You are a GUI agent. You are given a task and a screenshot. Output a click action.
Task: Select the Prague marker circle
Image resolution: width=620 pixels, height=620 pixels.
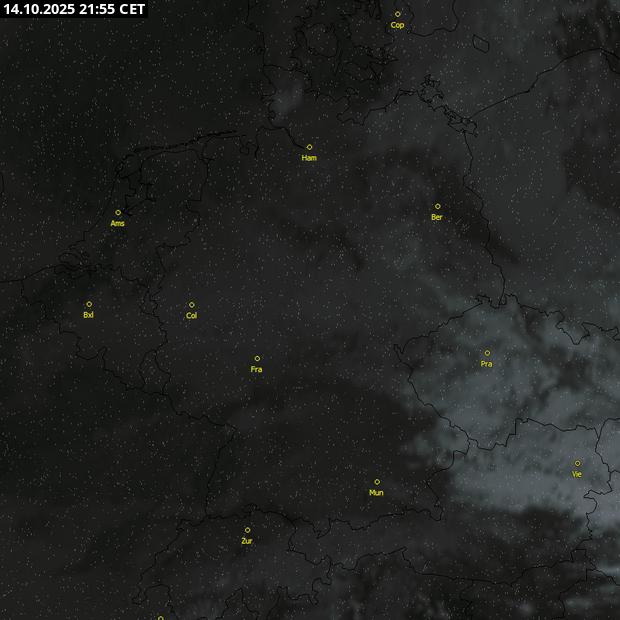tap(487, 353)
